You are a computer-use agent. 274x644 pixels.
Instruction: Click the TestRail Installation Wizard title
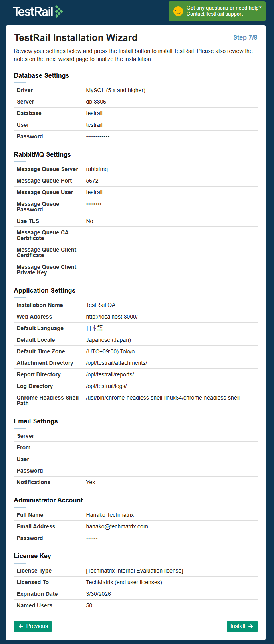[76, 38]
